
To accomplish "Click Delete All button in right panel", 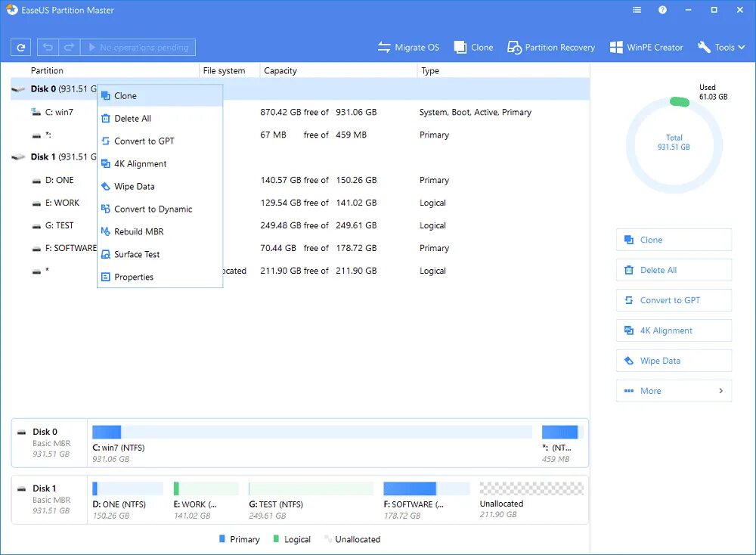I will 674,270.
